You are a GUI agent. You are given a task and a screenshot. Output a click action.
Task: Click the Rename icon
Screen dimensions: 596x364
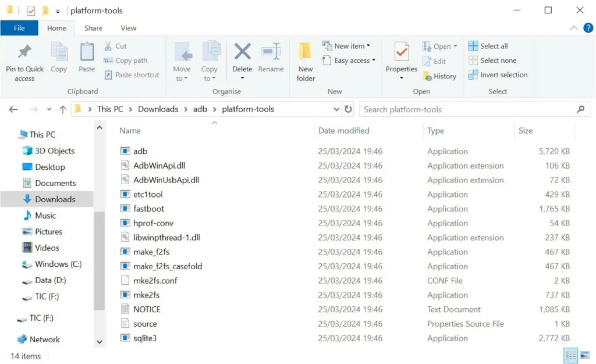[271, 51]
